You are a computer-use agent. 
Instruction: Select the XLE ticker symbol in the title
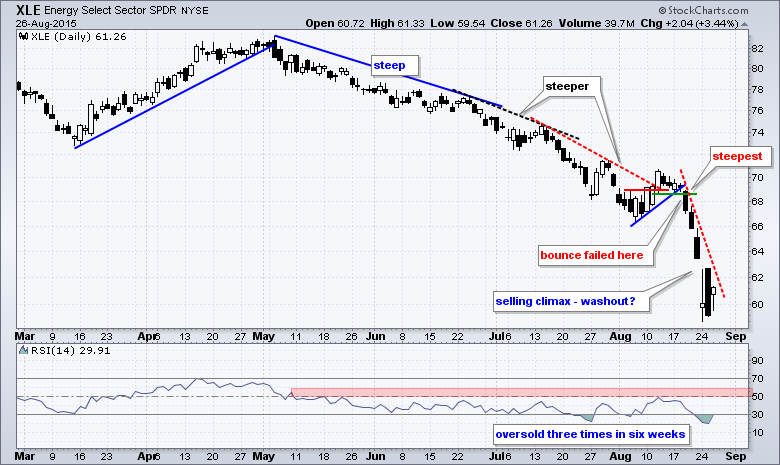pos(28,10)
